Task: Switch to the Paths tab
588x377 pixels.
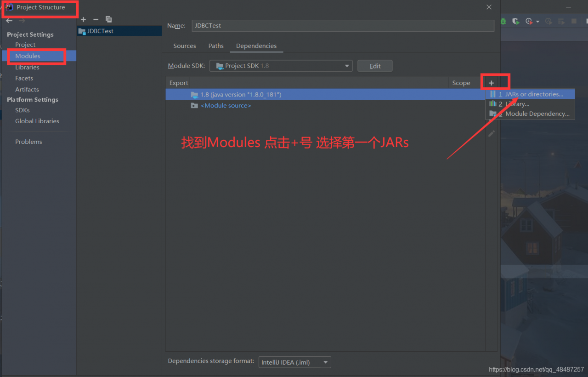Action: pos(216,46)
